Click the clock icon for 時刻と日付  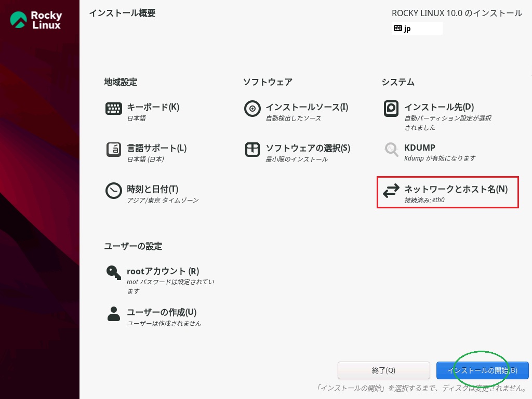pos(113,191)
